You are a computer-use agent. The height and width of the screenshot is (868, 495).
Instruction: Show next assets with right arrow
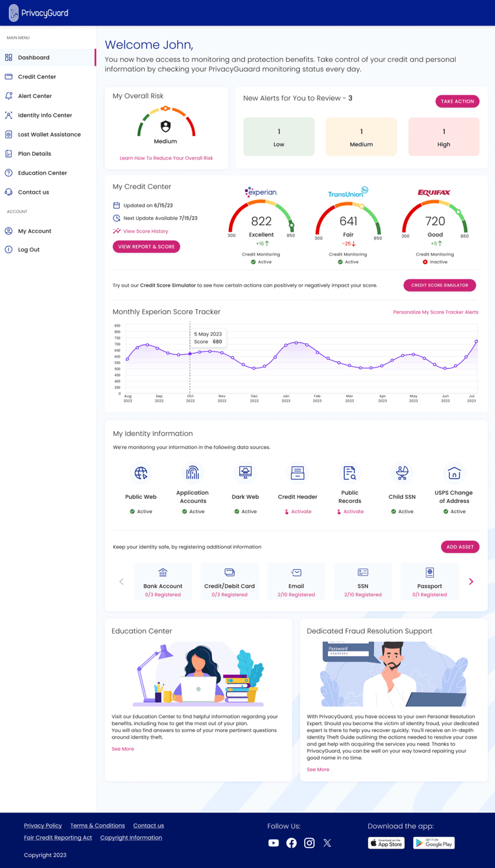(471, 581)
